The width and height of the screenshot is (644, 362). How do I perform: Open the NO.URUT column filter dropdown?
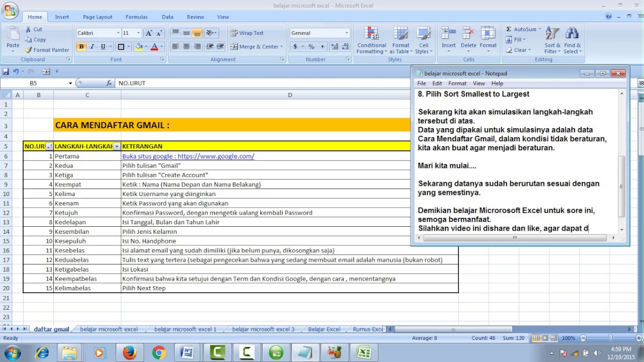tap(49, 146)
